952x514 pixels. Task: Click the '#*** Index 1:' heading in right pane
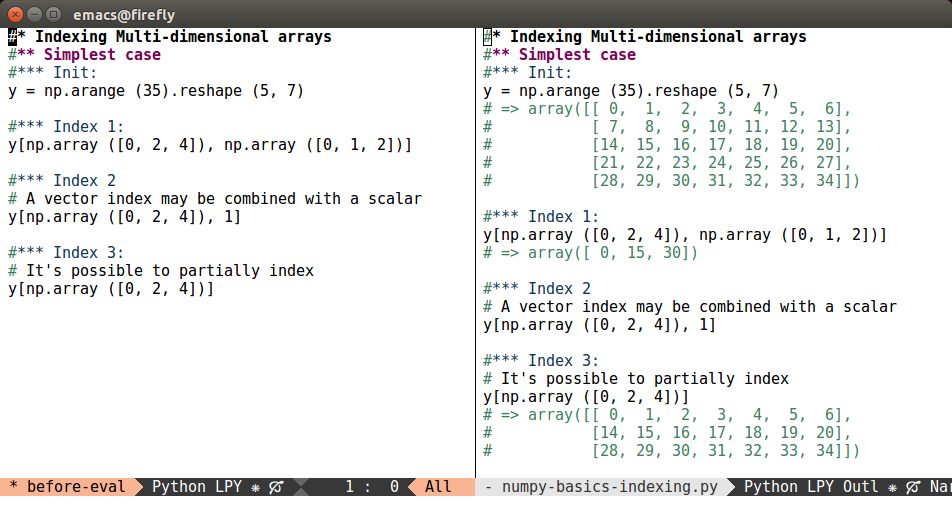541,217
